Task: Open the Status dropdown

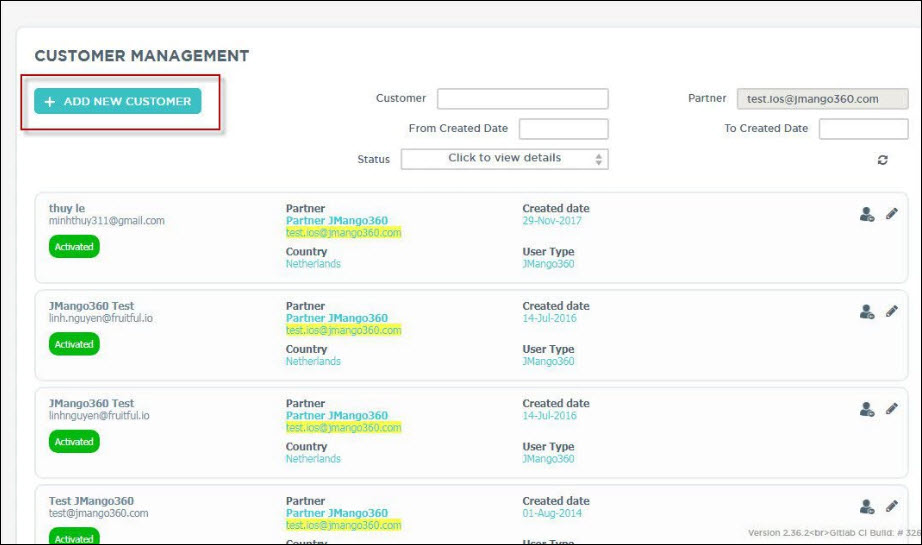Action: [x=505, y=159]
